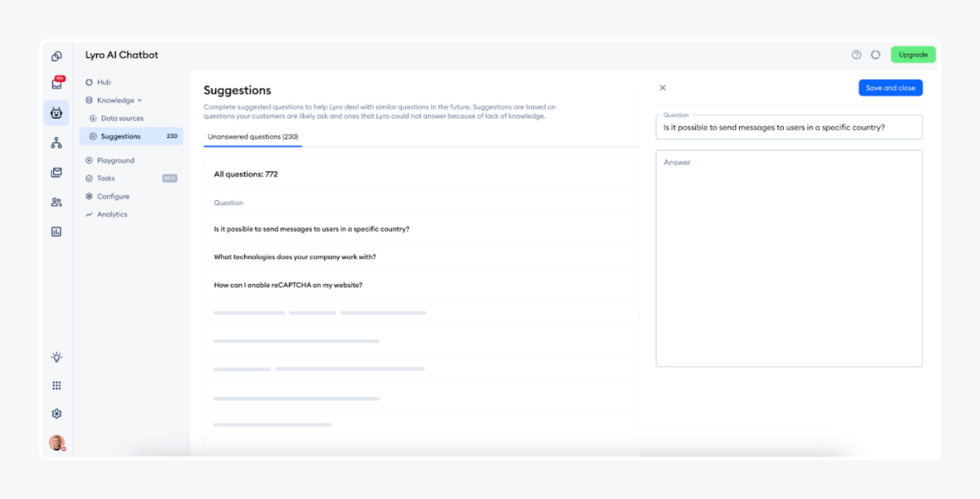This screenshot has height=499, width=980.
Task: Open the Playground section
Action: pos(114,160)
